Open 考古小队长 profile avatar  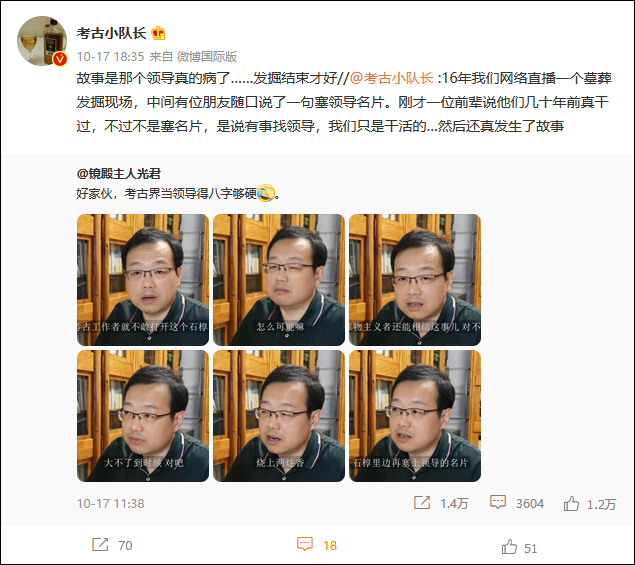coord(42,41)
